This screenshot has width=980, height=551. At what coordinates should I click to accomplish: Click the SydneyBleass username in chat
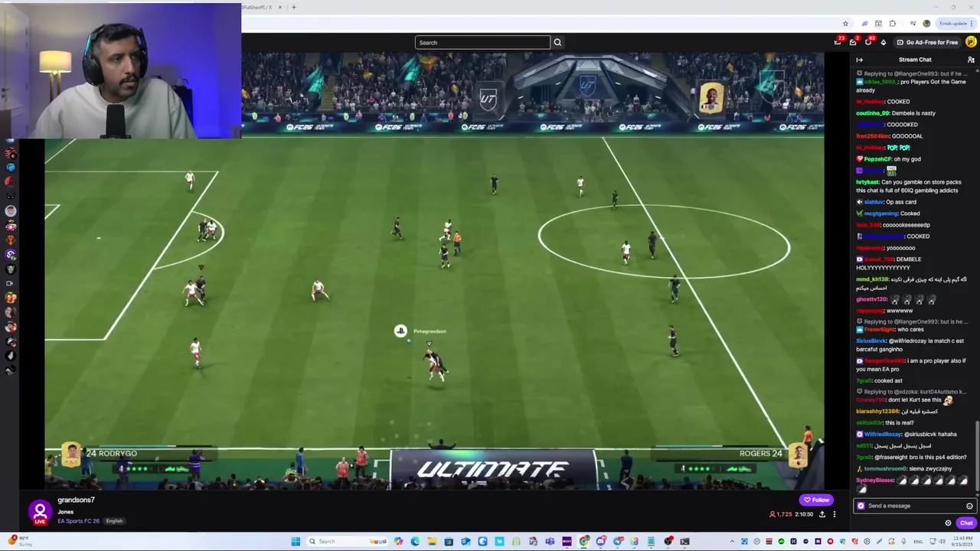[875, 480]
